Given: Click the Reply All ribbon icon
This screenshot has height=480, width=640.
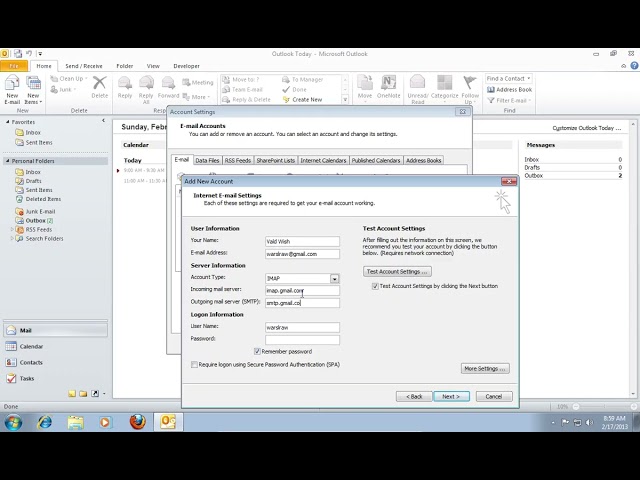Looking at the screenshot, I should 146,90.
